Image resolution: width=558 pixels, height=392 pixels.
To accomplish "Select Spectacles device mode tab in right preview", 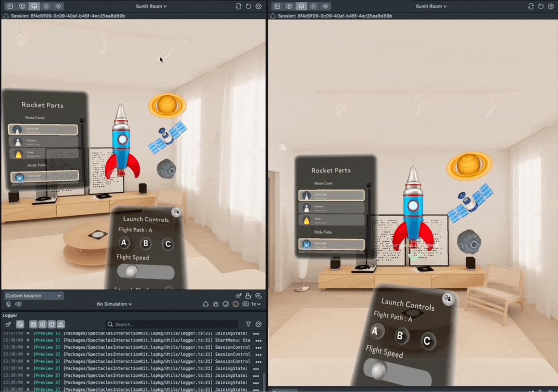I will (x=301, y=7).
